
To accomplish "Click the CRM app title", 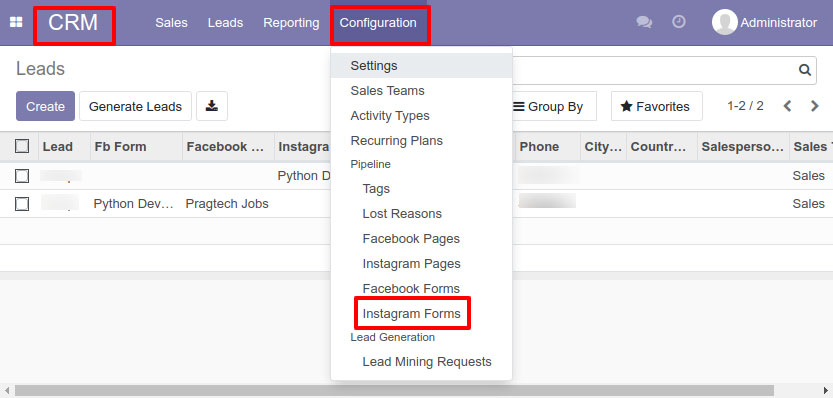I will (73, 23).
